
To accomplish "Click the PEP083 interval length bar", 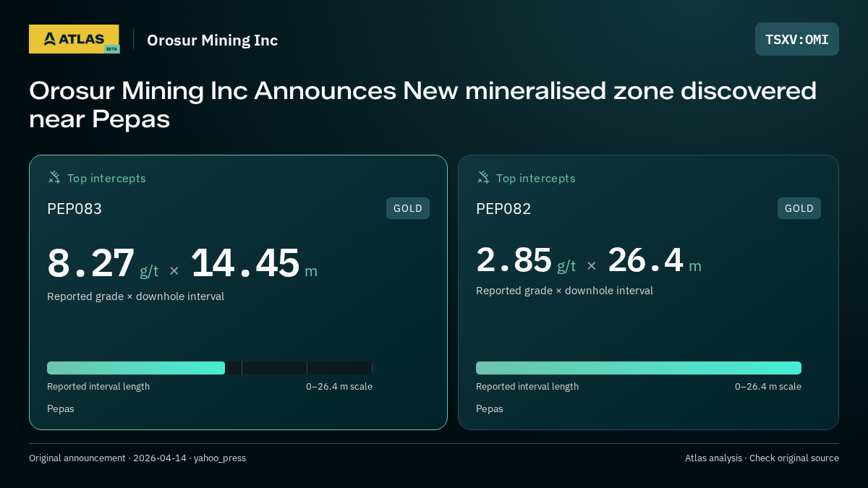I will click(210, 368).
